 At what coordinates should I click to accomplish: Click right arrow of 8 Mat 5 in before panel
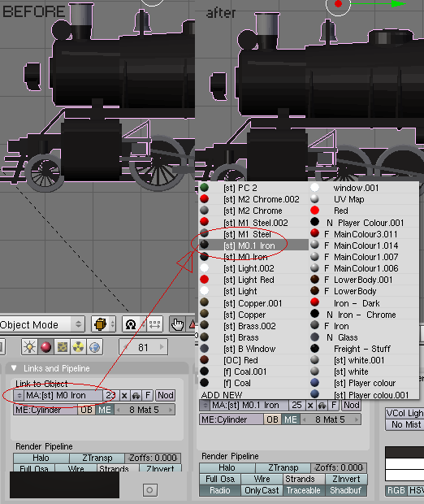tap(171, 410)
